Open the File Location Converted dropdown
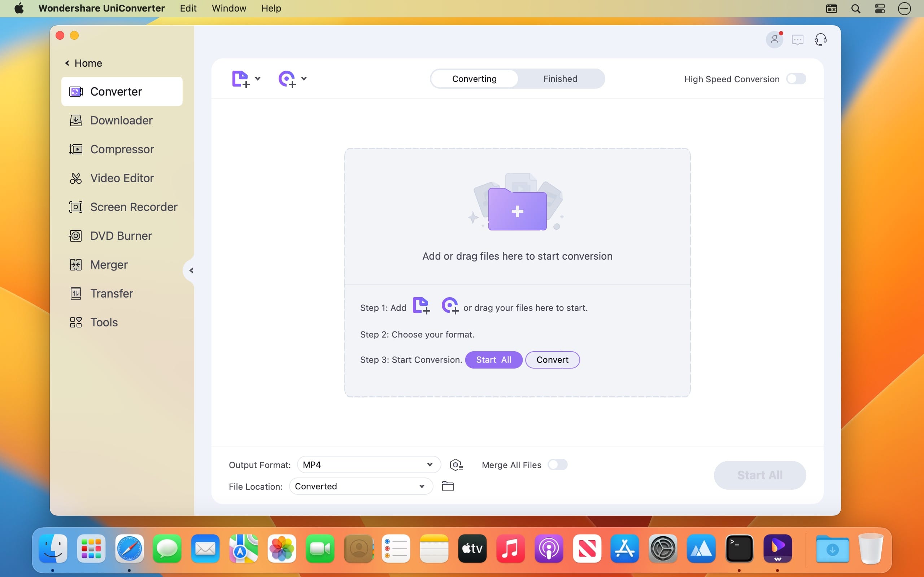The height and width of the screenshot is (577, 924). [361, 486]
